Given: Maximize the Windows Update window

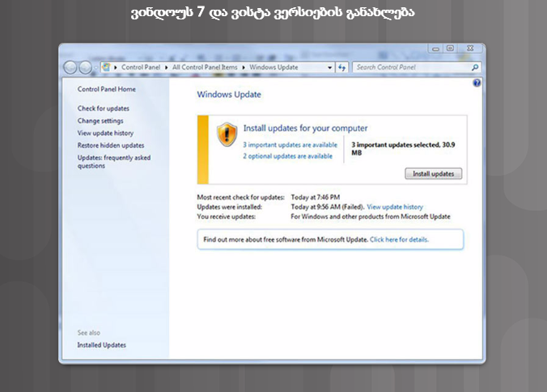Looking at the screenshot, I should [450, 48].
